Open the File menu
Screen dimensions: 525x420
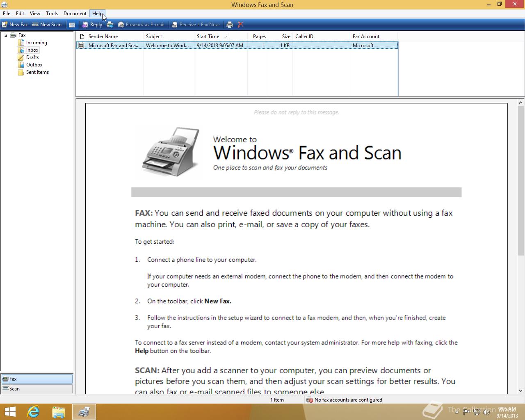[x=7, y=14]
